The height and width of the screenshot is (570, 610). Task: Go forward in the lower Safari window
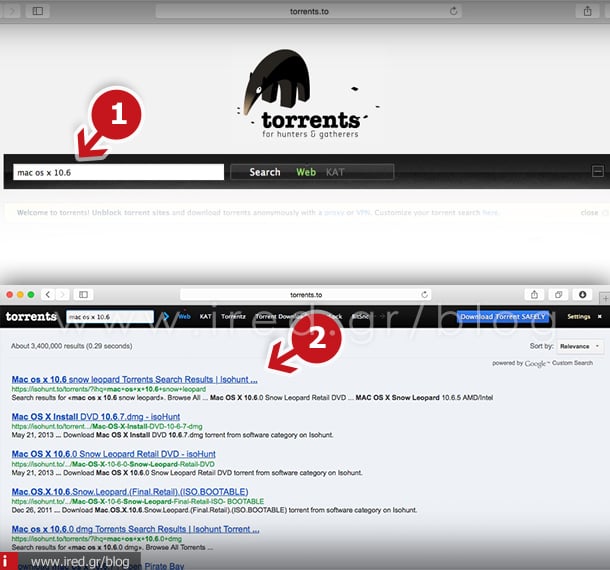point(62,295)
